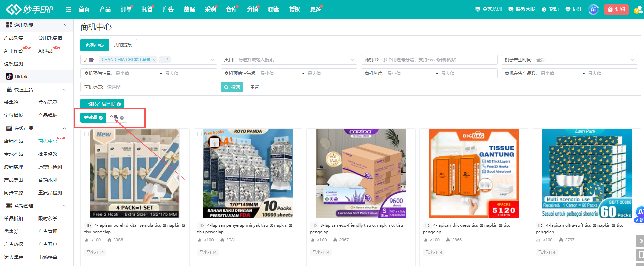Click the 通用功能 grid icon

point(9,25)
